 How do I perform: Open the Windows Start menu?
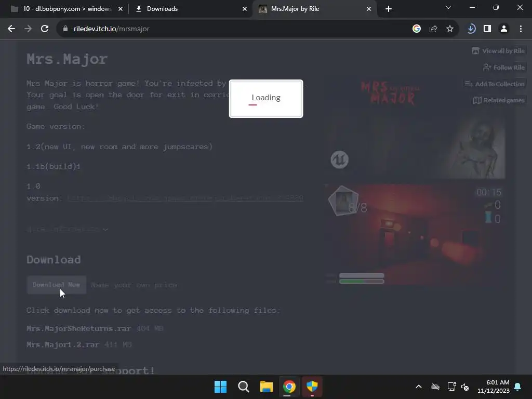coord(220,387)
